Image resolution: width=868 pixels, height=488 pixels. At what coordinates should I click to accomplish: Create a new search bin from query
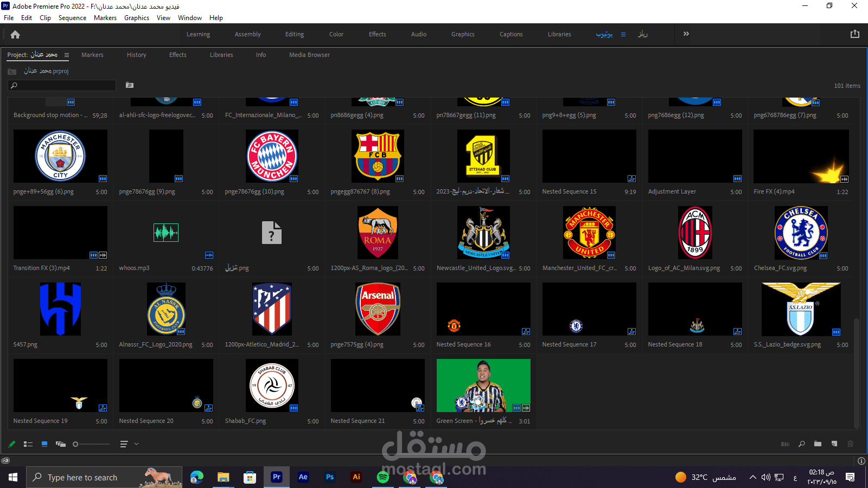[x=130, y=85]
